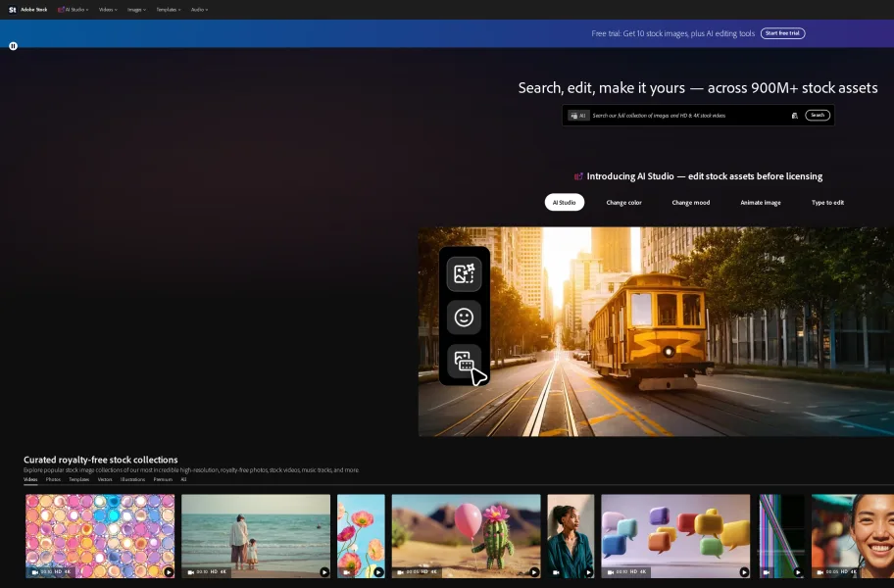Open the woman in teal shirt thumbnail
The width and height of the screenshot is (894, 588).
(x=571, y=536)
